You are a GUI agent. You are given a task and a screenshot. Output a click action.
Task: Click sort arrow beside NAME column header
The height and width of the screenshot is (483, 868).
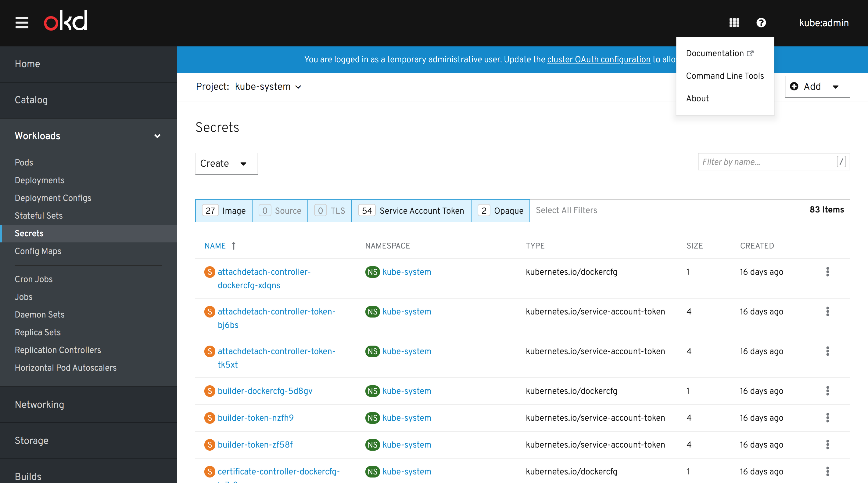[234, 246]
